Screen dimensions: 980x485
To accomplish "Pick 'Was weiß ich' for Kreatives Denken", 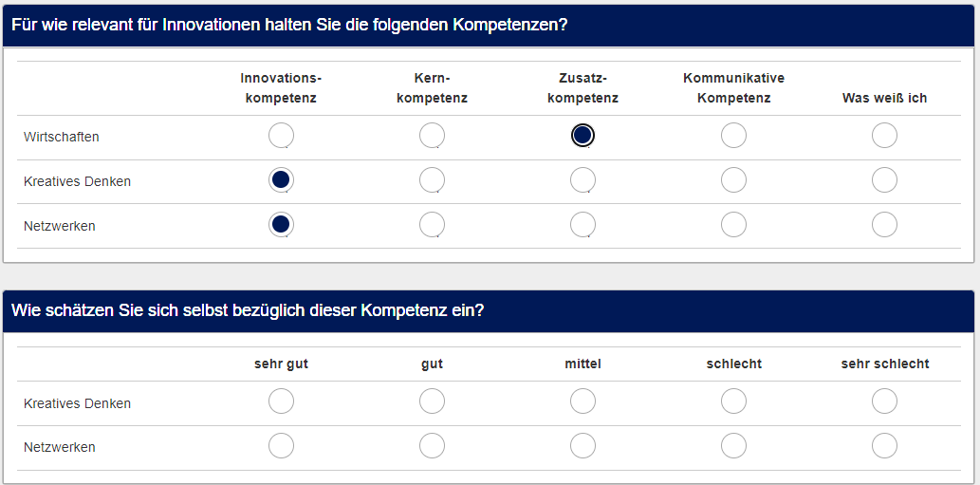I will pos(884,179).
